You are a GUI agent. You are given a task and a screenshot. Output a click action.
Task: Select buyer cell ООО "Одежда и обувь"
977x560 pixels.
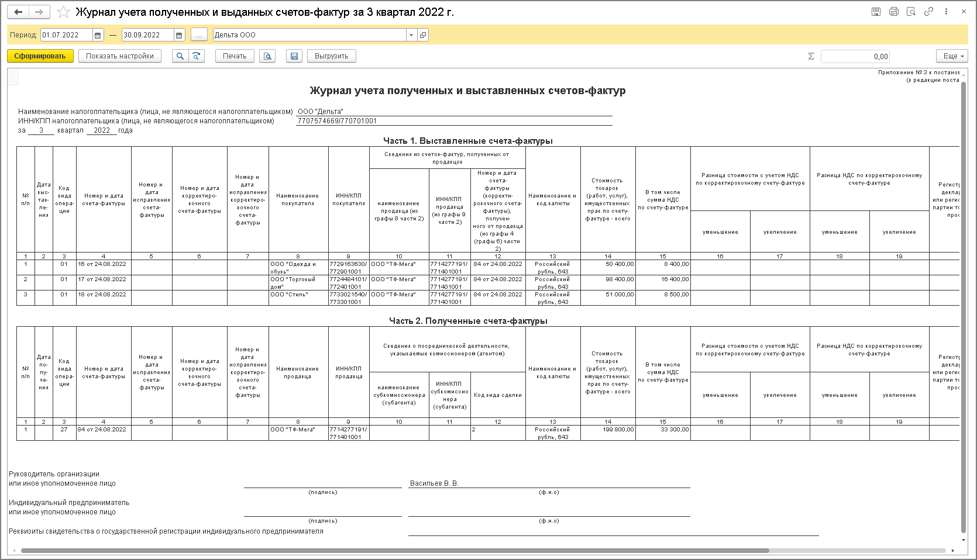click(x=298, y=268)
